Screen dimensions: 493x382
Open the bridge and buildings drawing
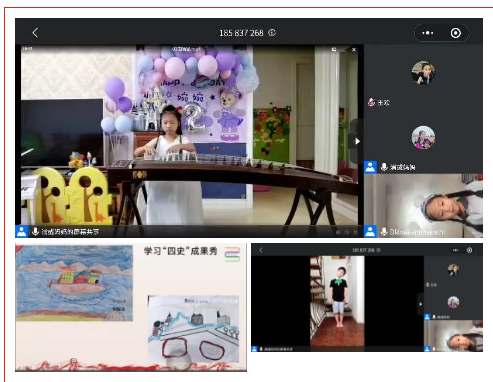193,329
